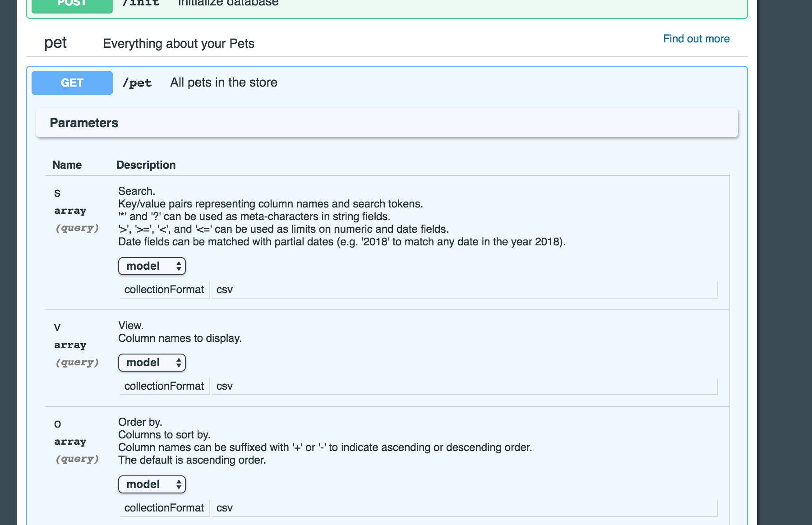Image resolution: width=812 pixels, height=525 pixels.
Task: Click the Find out more link
Action: click(x=696, y=39)
